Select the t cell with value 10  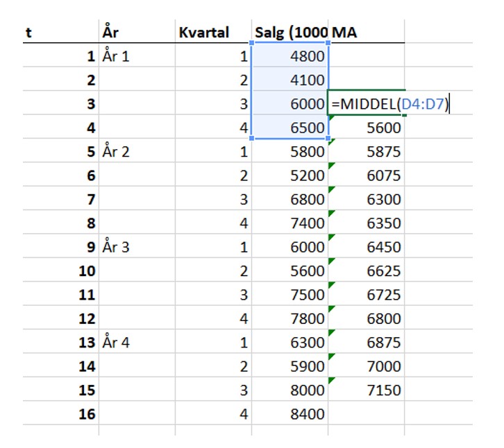coord(60,270)
